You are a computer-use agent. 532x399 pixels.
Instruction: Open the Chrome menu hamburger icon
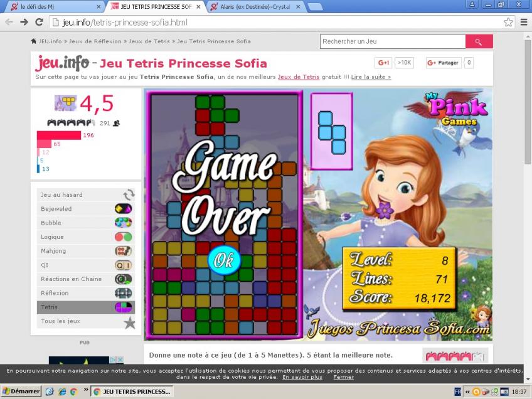coord(524,22)
